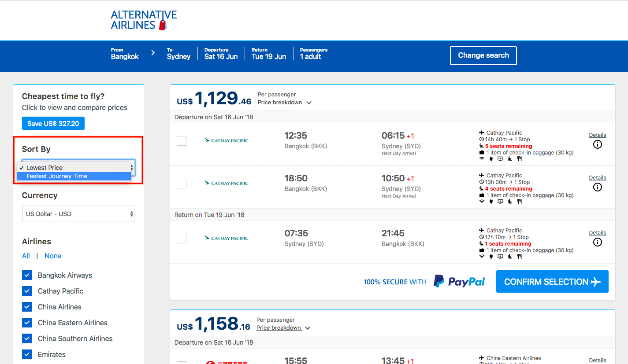Image resolution: width=628 pixels, height=364 pixels.
Task: Click arrow between Bangkok and Sydney in header
Action: 153,53
